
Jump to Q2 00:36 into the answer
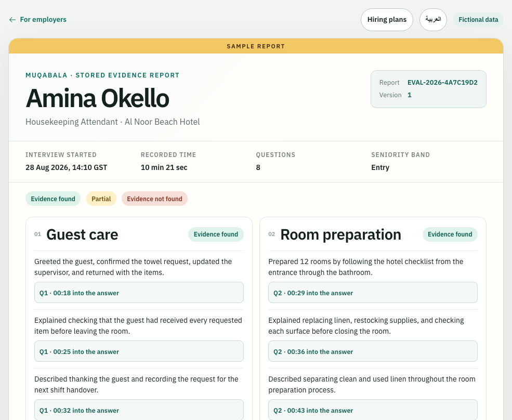pyautogui.click(x=373, y=351)
